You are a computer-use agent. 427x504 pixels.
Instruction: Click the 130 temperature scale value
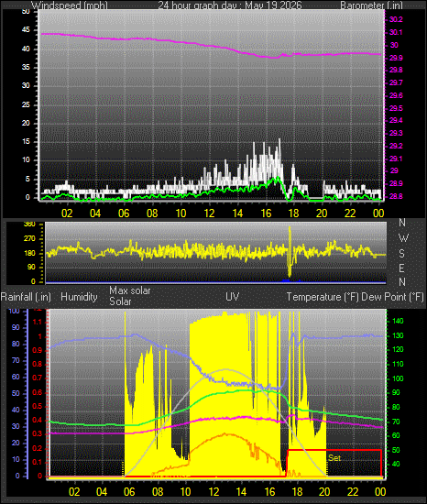click(x=398, y=335)
